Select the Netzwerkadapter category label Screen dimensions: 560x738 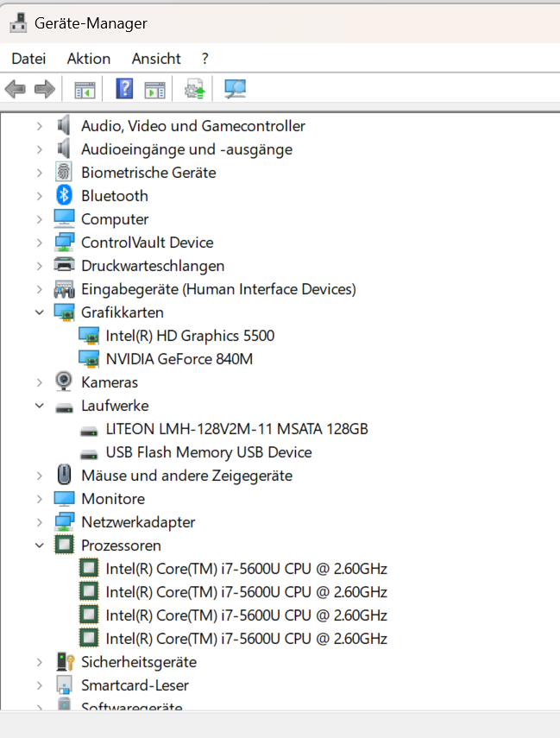coord(138,522)
